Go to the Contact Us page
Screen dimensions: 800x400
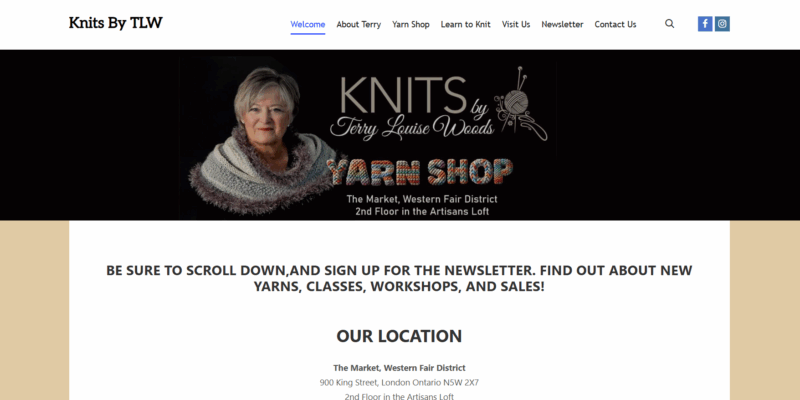click(615, 24)
